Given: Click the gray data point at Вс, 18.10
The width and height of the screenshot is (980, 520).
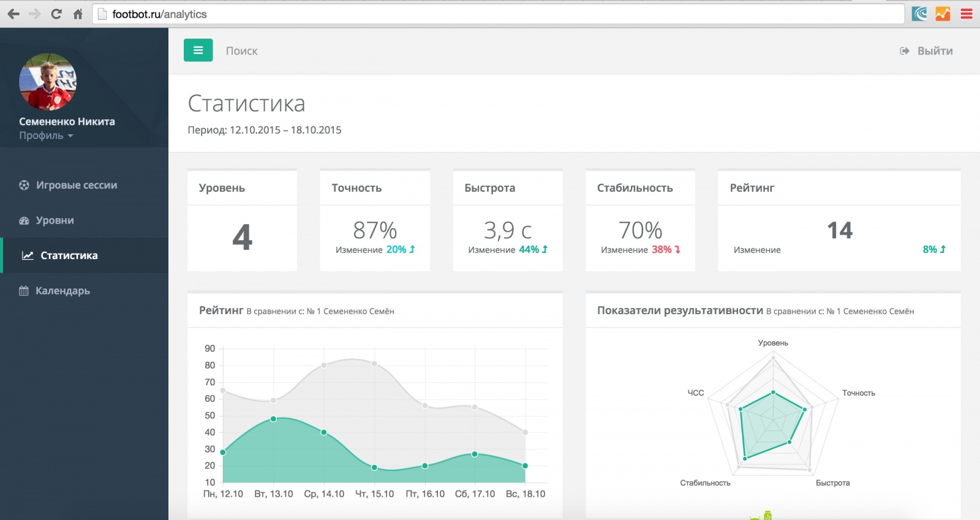Looking at the screenshot, I should [525, 432].
